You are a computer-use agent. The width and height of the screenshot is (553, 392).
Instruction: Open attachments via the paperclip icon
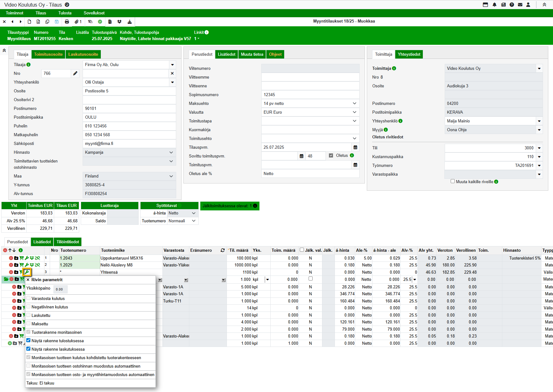pos(77,22)
